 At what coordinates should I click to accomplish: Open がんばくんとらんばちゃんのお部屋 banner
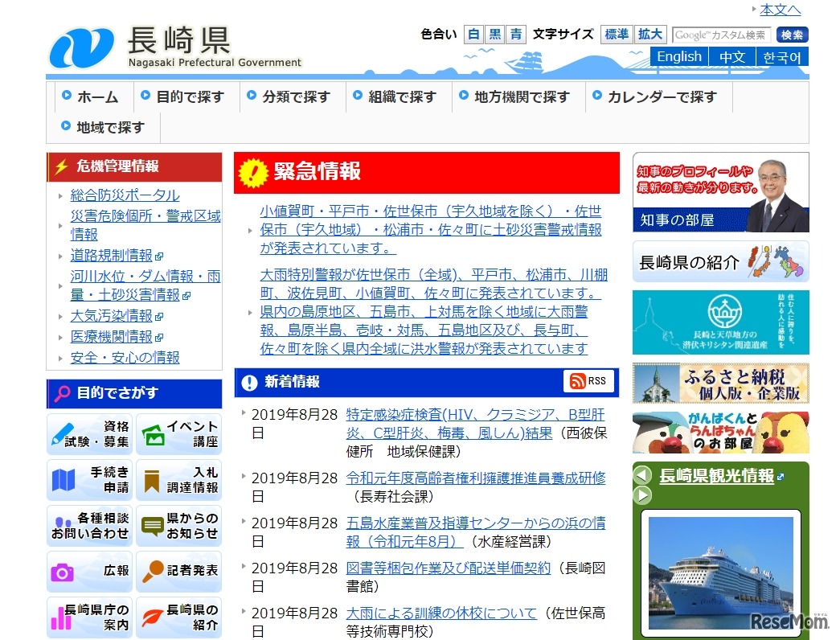(720, 433)
